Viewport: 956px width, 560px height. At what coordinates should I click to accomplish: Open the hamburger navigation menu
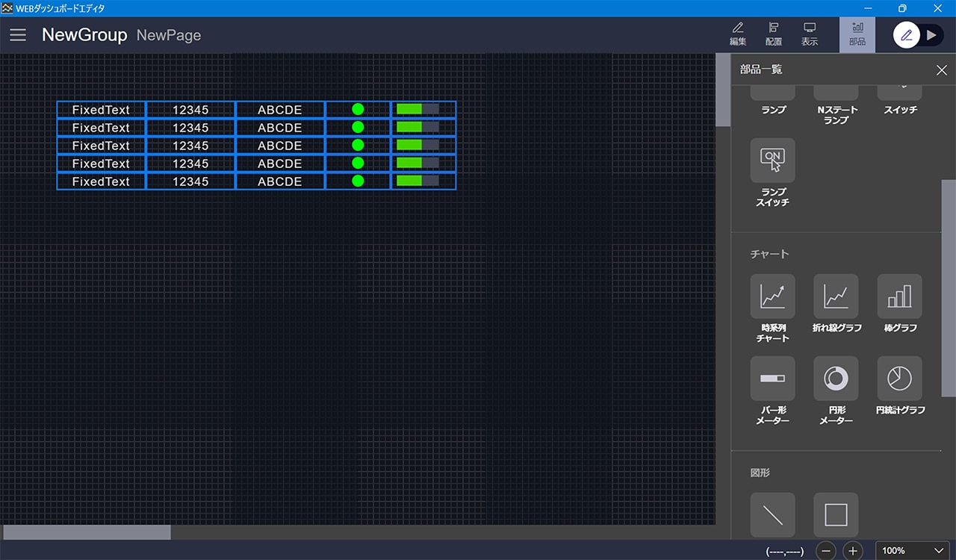click(x=18, y=35)
